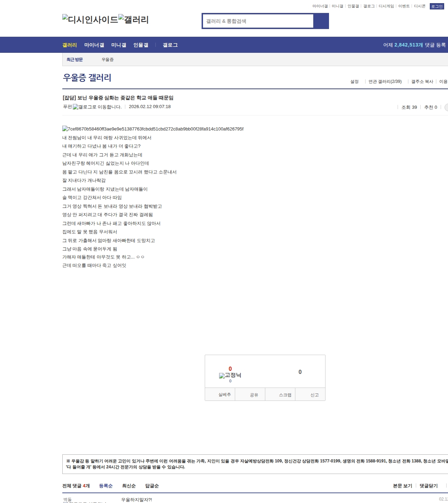Screen dimensions: 448x503
Task: Select 갤러리 tab in the blue navigation bar
Action: point(70,45)
